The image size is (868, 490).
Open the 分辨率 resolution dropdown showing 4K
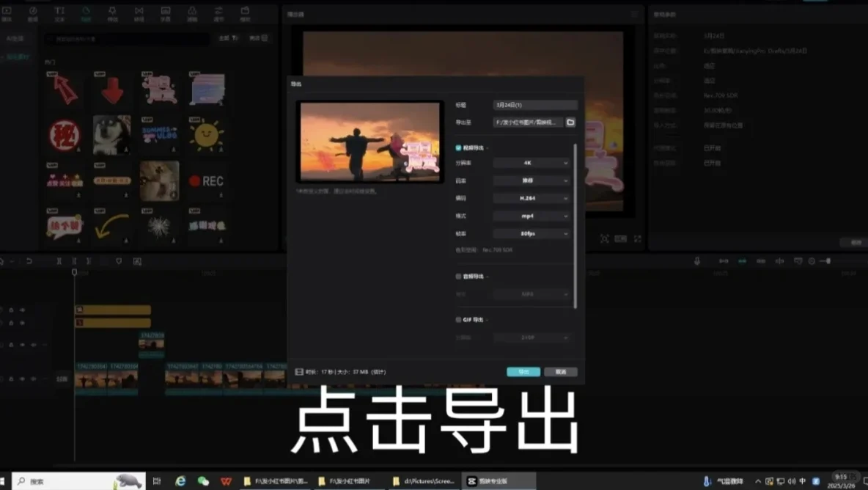tap(531, 162)
